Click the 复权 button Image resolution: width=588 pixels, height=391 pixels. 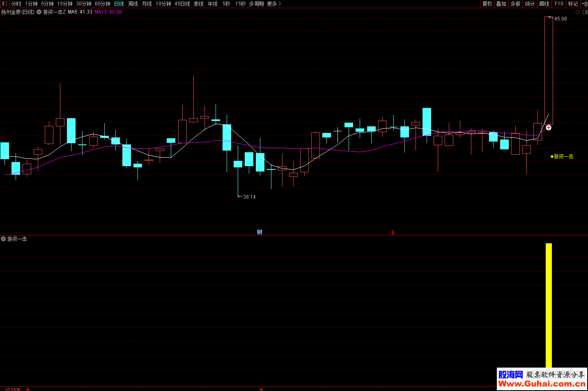[487, 4]
